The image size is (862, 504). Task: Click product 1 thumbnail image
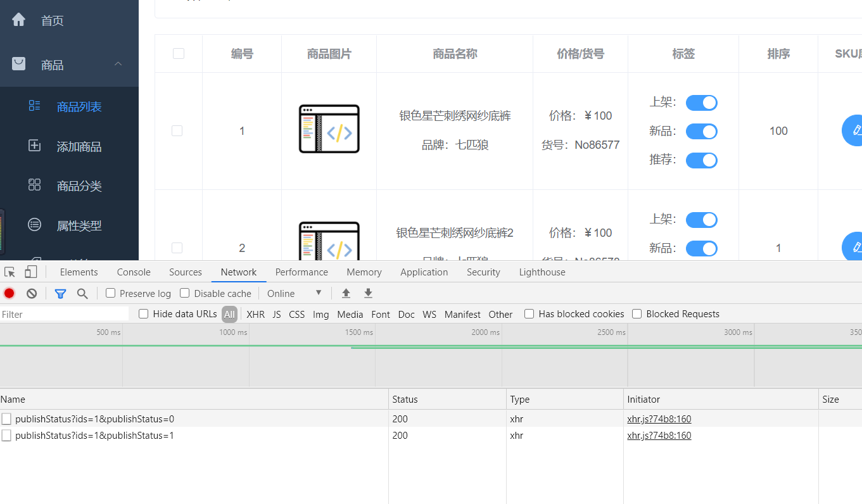pos(329,129)
